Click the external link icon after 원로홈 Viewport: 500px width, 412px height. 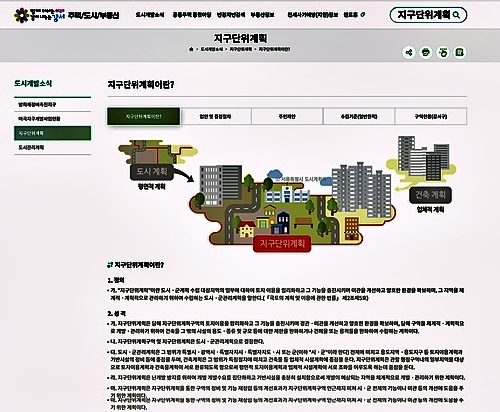pyautogui.click(x=363, y=15)
